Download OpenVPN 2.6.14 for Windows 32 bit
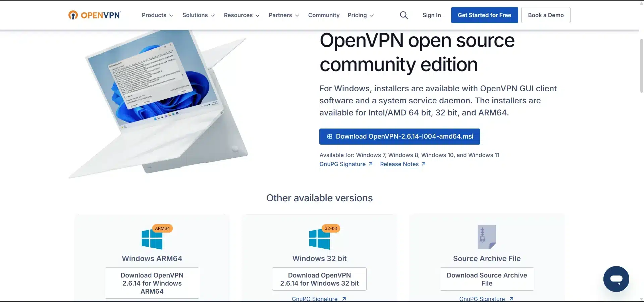The height and width of the screenshot is (302, 644). (x=319, y=279)
